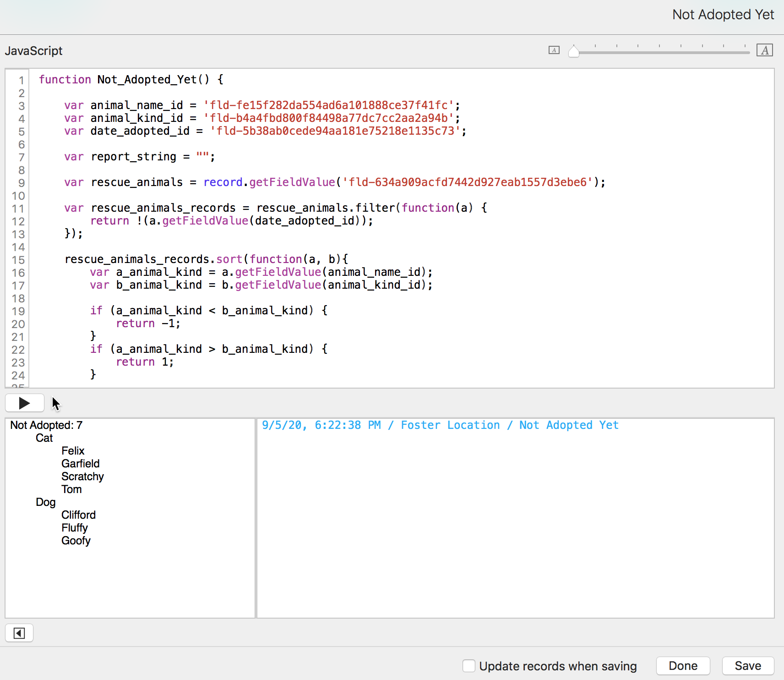784x680 pixels.
Task: Select 'Clifford' in the output list
Action: 78,515
